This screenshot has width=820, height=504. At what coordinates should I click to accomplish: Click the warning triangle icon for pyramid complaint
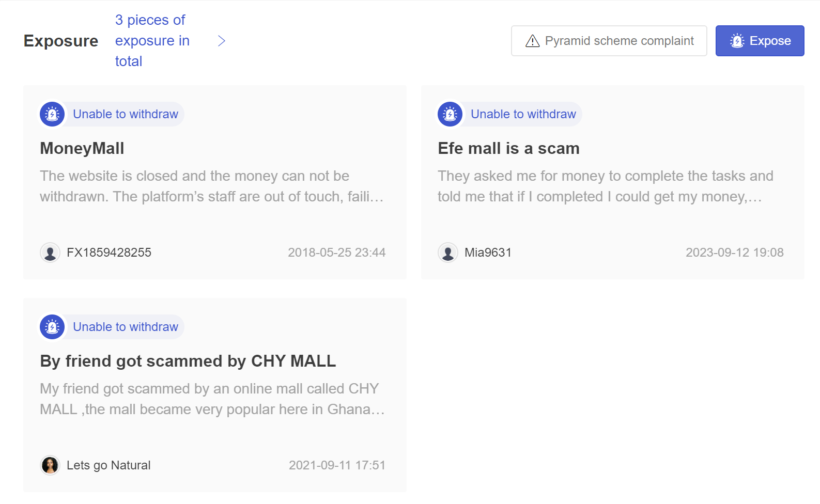point(532,41)
